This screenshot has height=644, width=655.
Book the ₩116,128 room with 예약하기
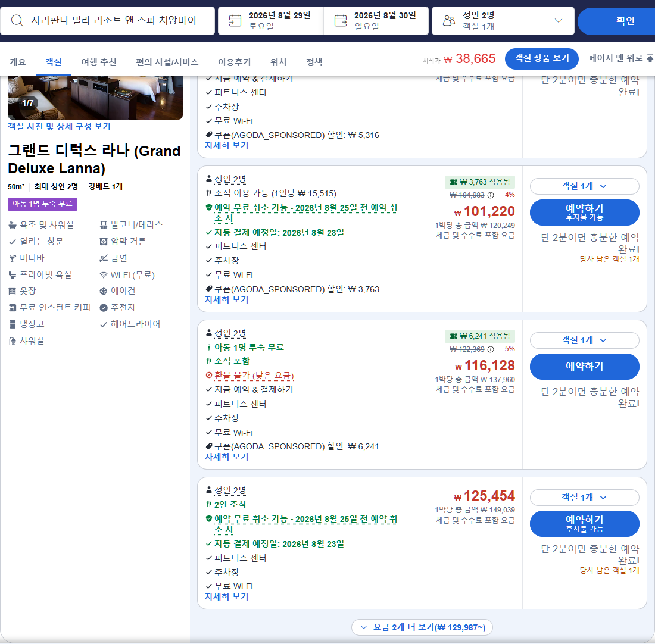pyautogui.click(x=584, y=366)
